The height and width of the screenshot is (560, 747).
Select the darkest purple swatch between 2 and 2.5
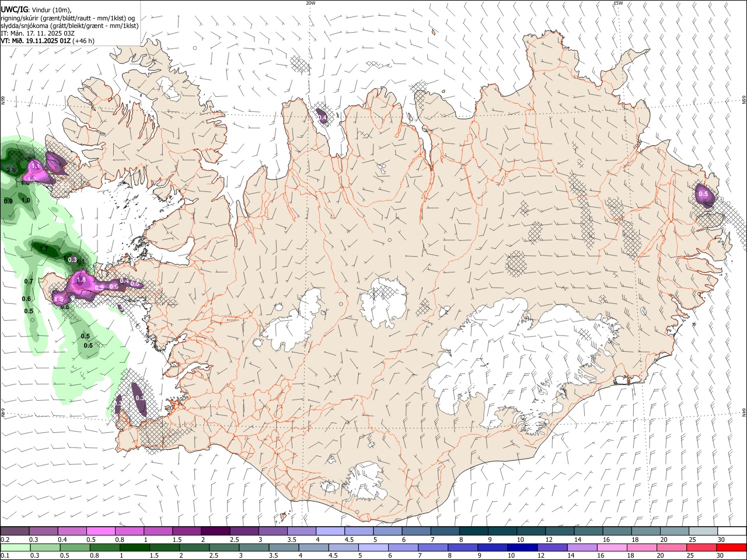215,531
